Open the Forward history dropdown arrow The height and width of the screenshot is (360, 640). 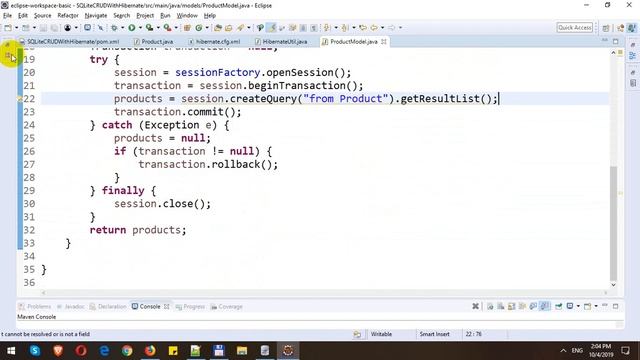[400, 28]
